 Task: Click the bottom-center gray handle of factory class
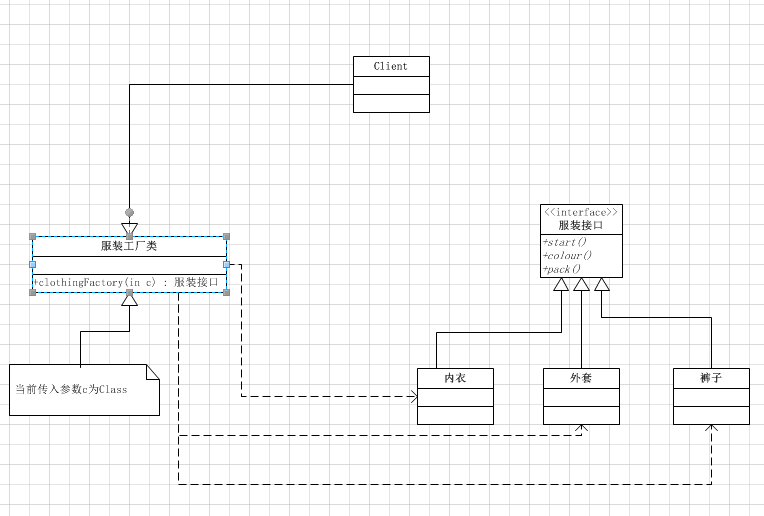tap(130, 292)
